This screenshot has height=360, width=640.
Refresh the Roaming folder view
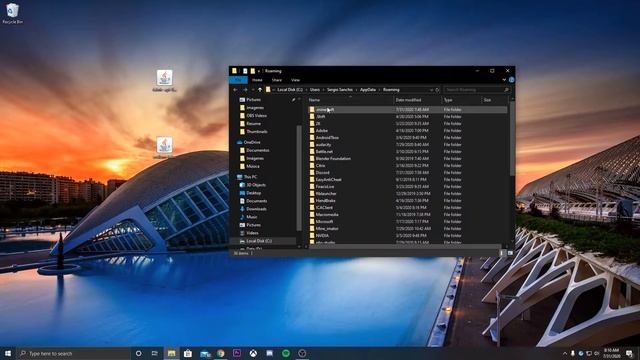(x=438, y=90)
